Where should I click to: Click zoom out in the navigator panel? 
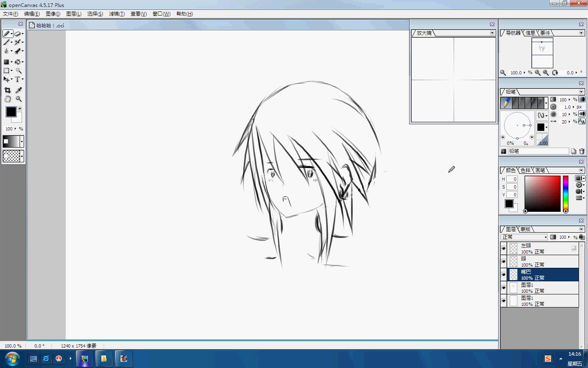point(538,73)
